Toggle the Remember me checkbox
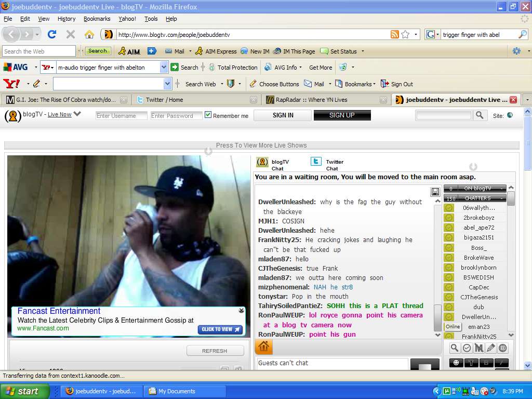Image resolution: width=532 pixels, height=399 pixels. click(x=208, y=115)
